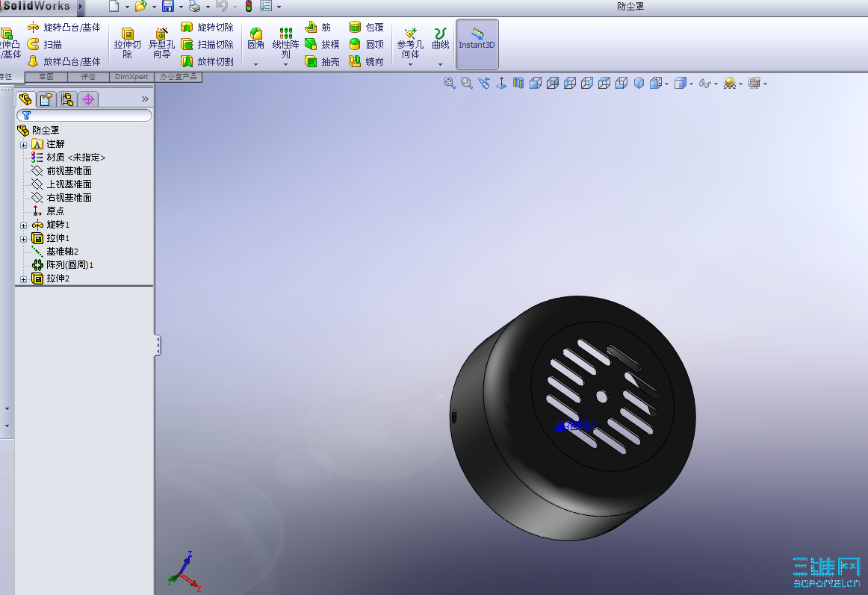Expand the 注解 annotations node
Image resolution: width=868 pixels, height=595 pixels.
(x=24, y=145)
